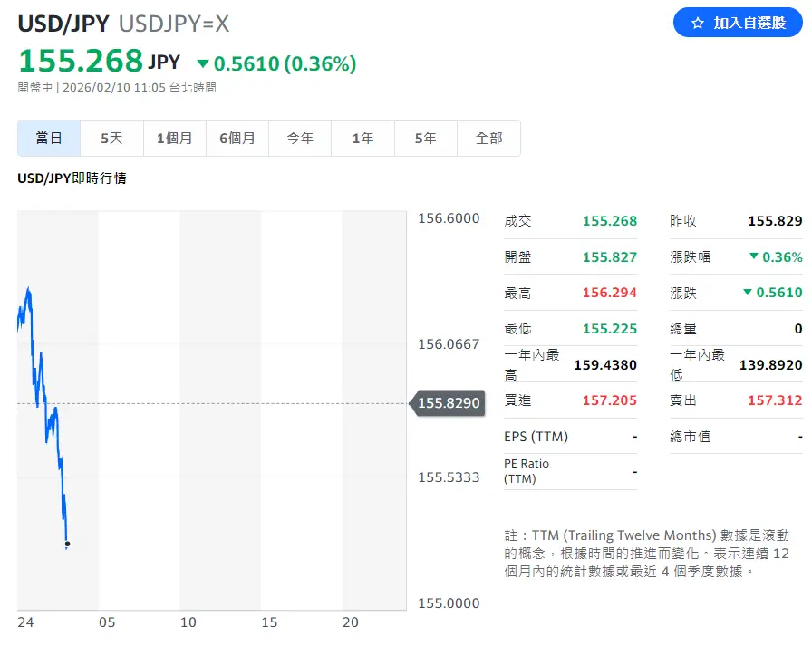Viewport: 812px width, 646px height.
Task: Choose the 全部 range tab
Action: coord(488,139)
